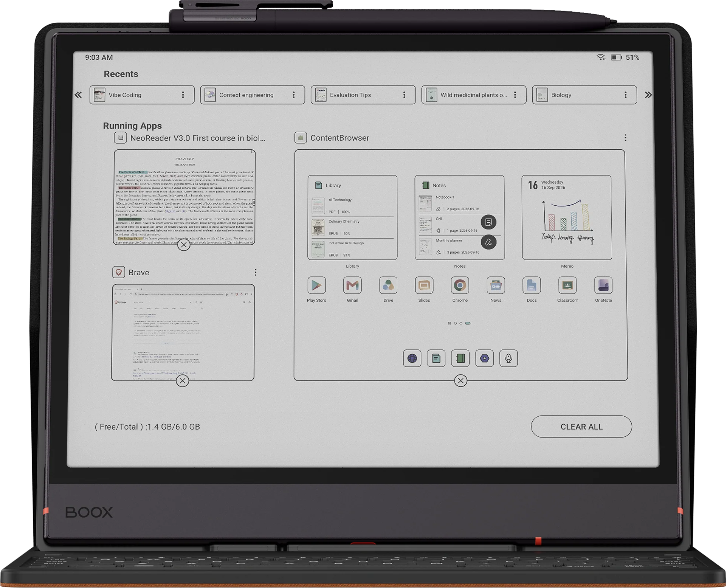
Task: Open Play Store app icon
Action: [x=316, y=285]
